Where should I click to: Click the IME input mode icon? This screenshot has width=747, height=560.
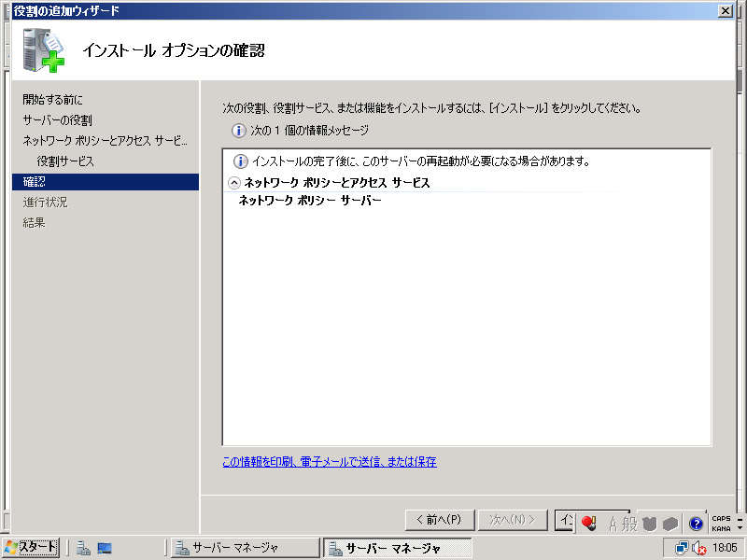coord(588,524)
